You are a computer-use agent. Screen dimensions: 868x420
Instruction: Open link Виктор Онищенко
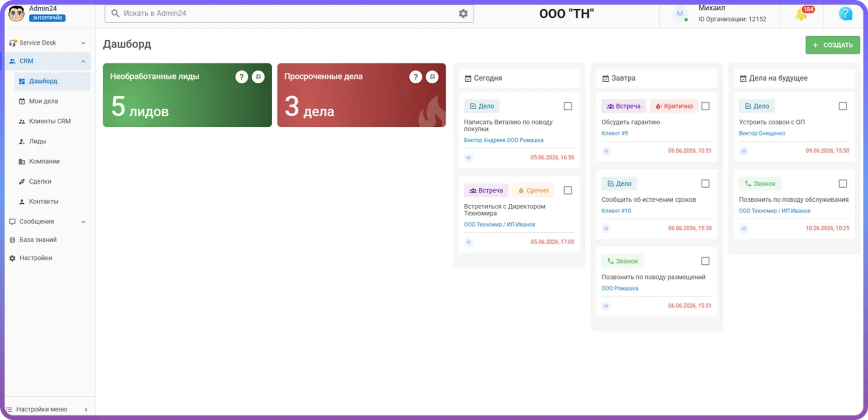pyautogui.click(x=762, y=133)
